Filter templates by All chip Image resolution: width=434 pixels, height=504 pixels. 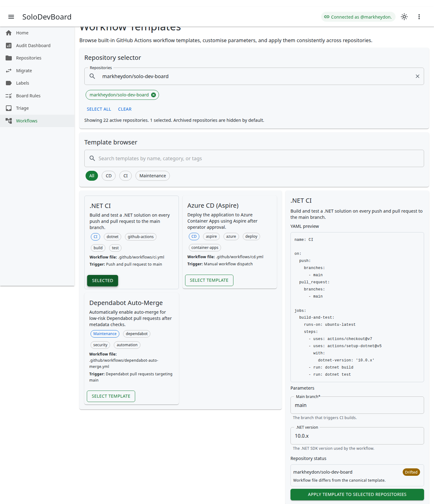[92, 176]
